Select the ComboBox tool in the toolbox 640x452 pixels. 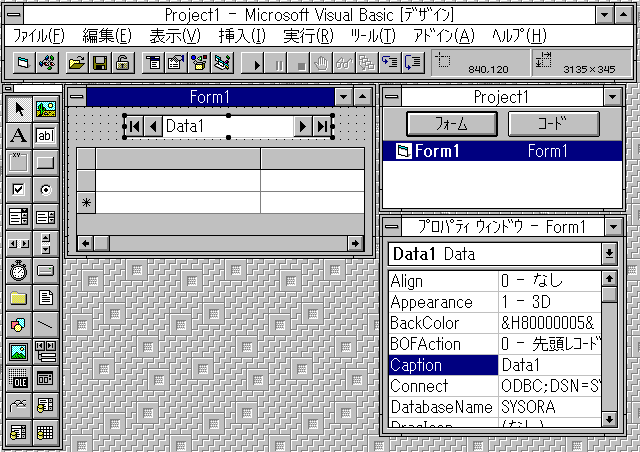tap(19, 217)
